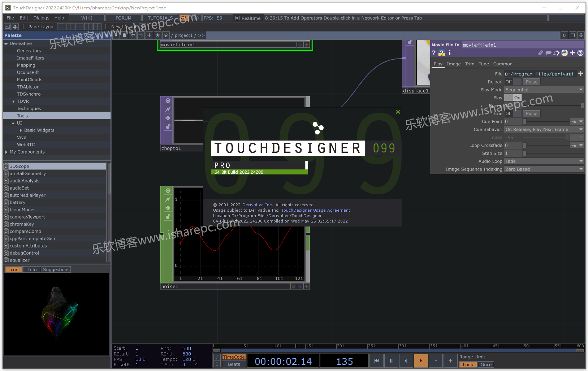Open Cue Point unit percent dropdown

pos(577,122)
